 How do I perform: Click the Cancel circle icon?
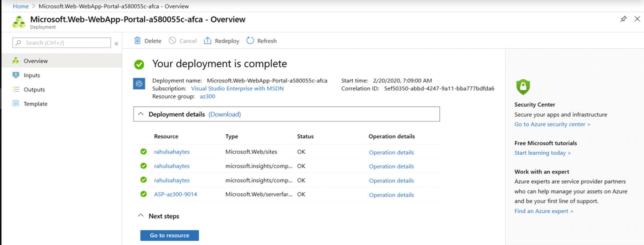tap(172, 41)
